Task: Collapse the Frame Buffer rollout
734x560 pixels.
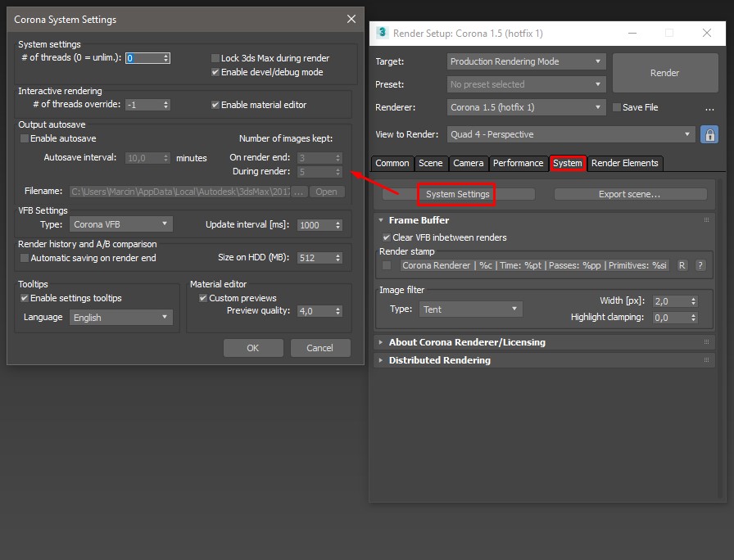Action: (381, 220)
